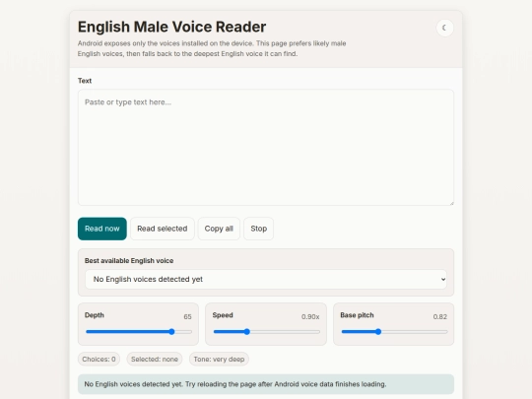This screenshot has height=399, width=532.
Task: Adjust the Base pitch slider
Action: tap(394, 332)
